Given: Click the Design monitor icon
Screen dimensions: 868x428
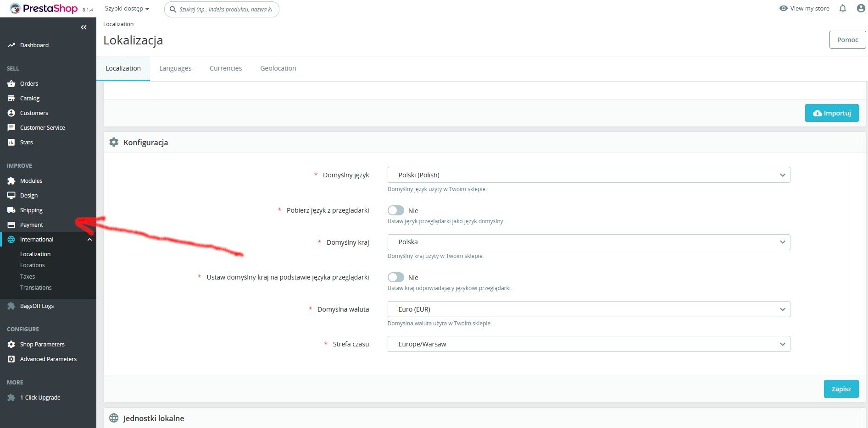Looking at the screenshot, I should tap(11, 196).
